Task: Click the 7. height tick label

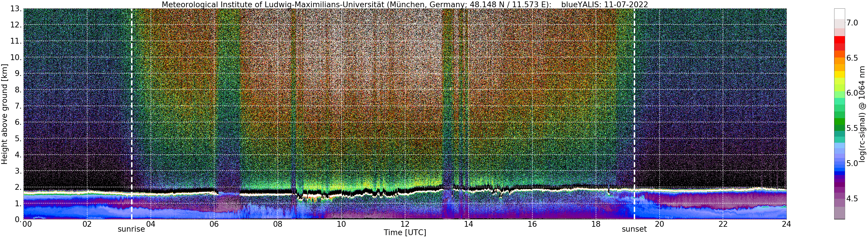Action: [18, 106]
